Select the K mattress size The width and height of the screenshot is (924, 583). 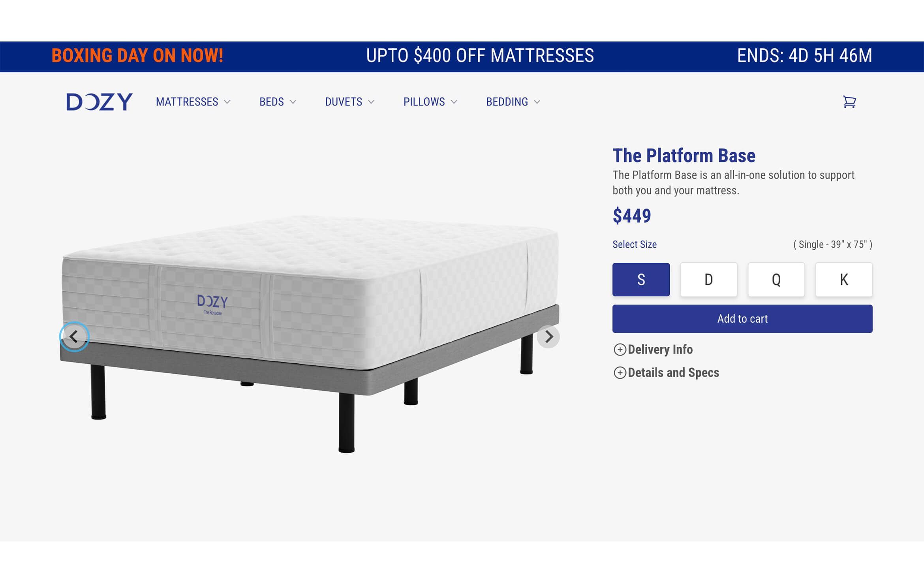[x=843, y=280]
